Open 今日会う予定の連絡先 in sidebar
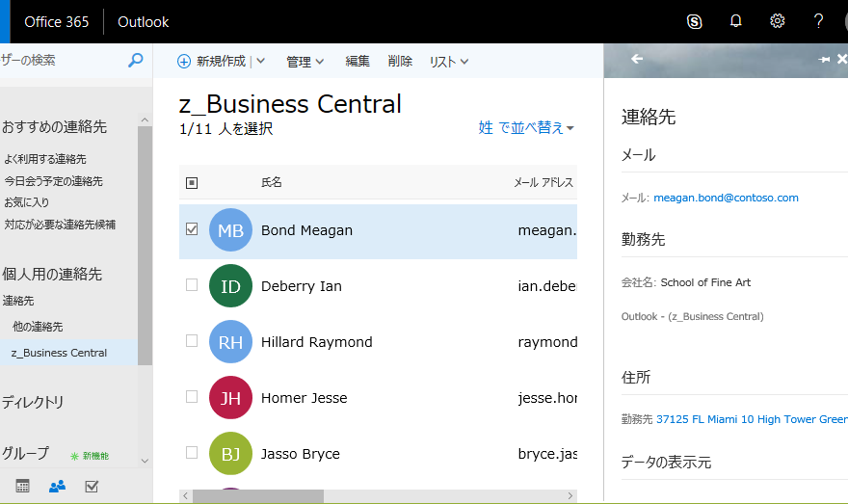The width and height of the screenshot is (848, 504). click(53, 181)
